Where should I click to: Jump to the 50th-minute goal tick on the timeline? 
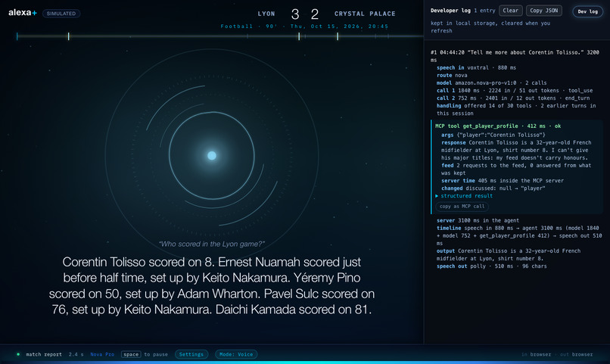pyautogui.click(x=338, y=36)
